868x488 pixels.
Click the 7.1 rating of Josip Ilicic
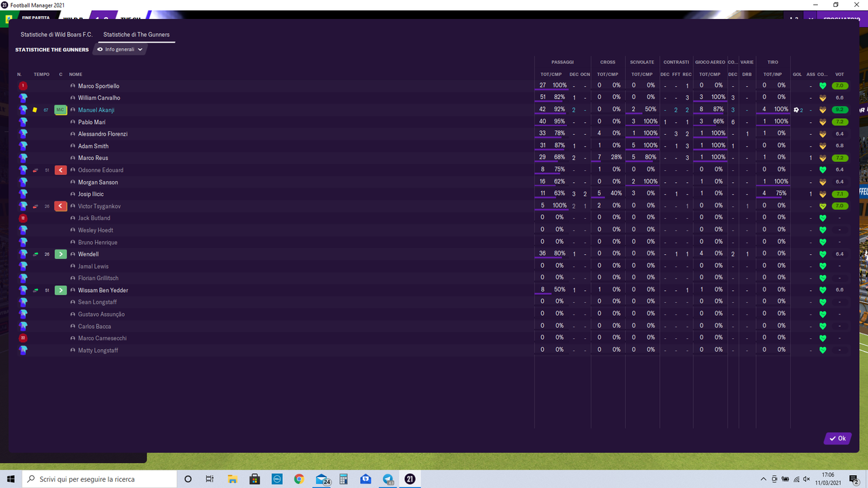coord(840,194)
